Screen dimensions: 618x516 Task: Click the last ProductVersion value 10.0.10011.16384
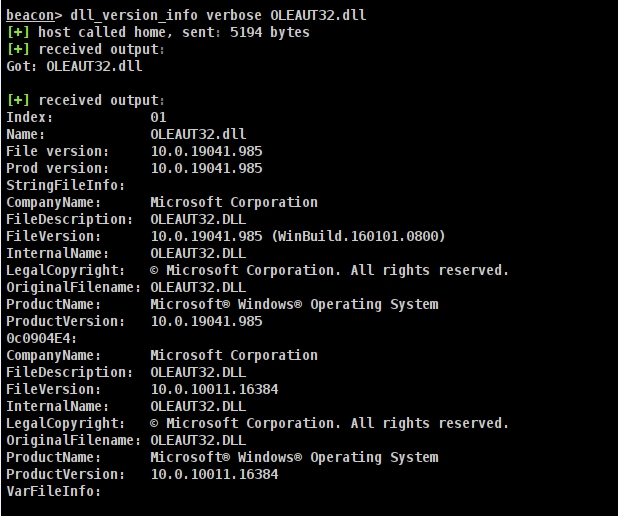coord(214,474)
